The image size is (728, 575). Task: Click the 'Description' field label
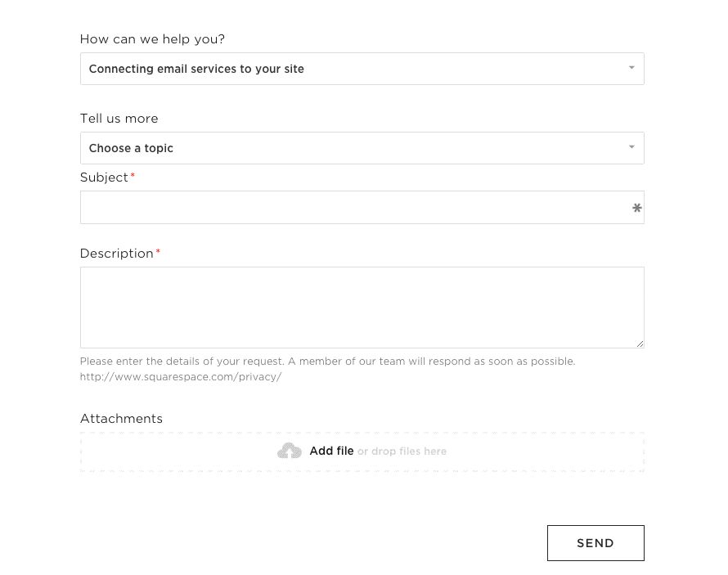pyautogui.click(x=116, y=254)
